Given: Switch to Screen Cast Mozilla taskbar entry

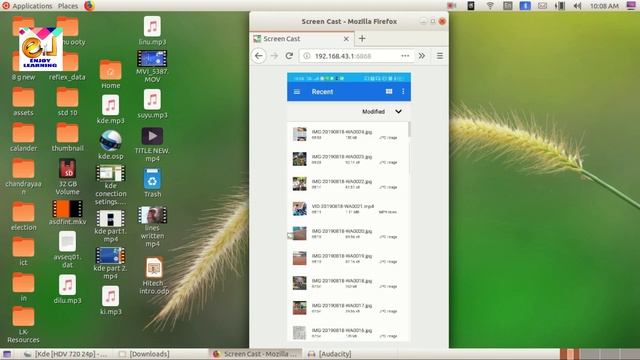Looking at the screenshot, I should pyautogui.click(x=256, y=354).
